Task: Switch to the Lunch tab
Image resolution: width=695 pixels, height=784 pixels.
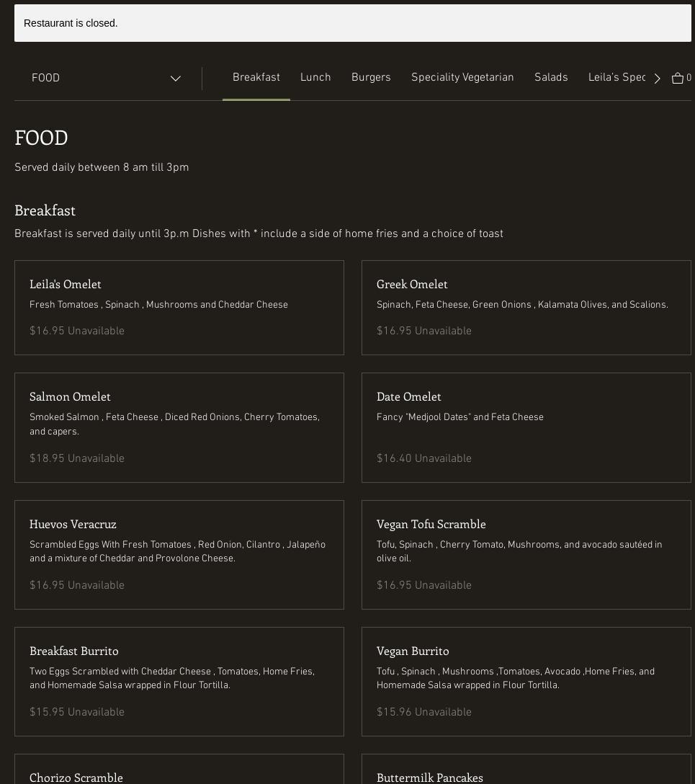Action: [315, 78]
